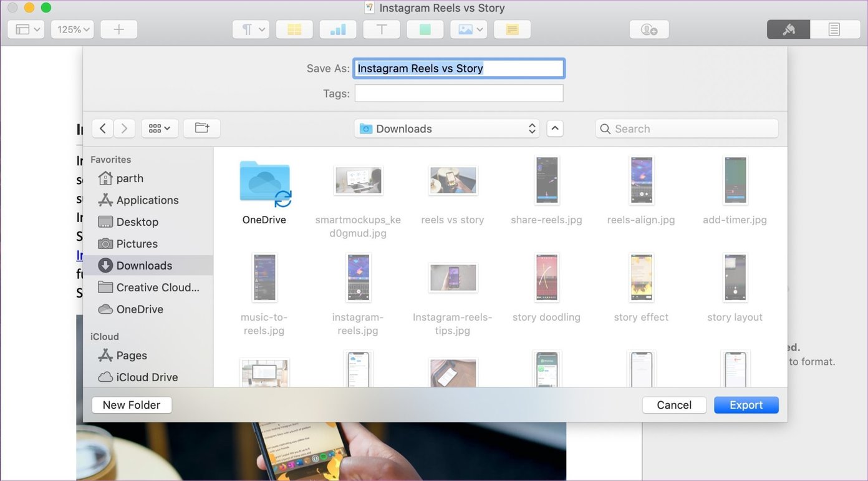Select the story doodling file thumbnail

point(547,278)
